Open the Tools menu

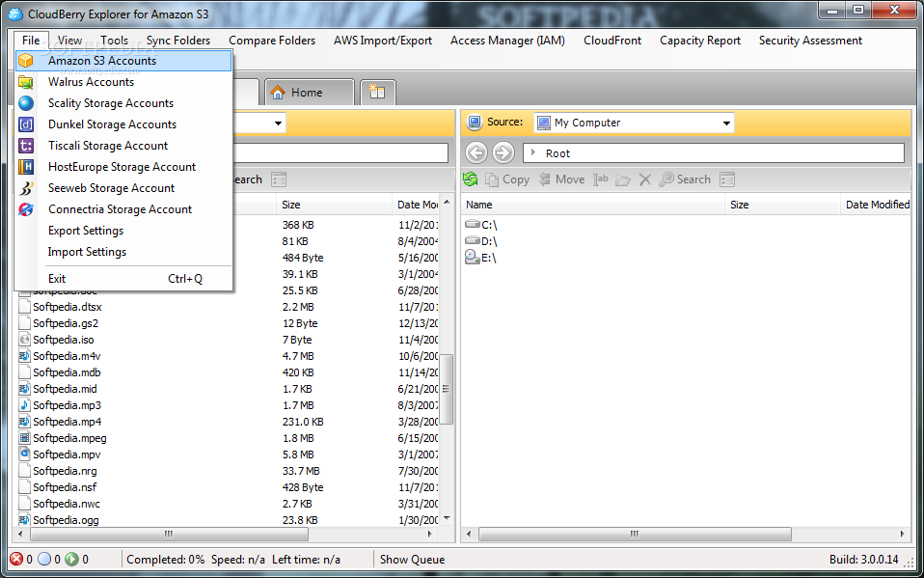pos(115,41)
